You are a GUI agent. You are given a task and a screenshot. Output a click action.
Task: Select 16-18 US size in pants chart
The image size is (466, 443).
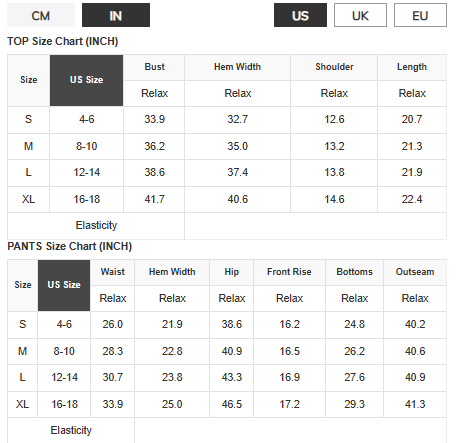click(64, 404)
